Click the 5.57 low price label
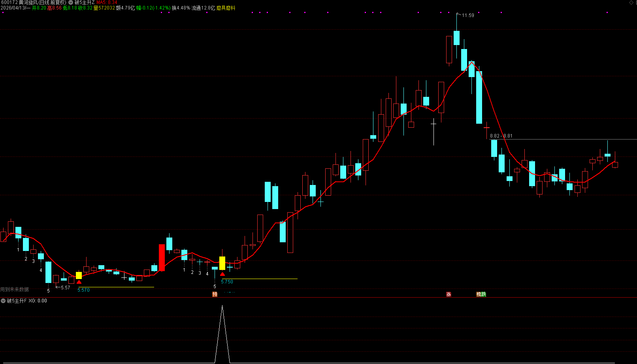The image size is (637, 364). (x=65, y=287)
